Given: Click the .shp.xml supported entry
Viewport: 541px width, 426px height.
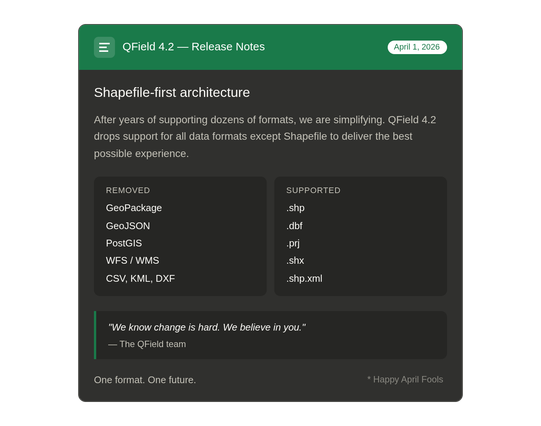Looking at the screenshot, I should [x=304, y=278].
